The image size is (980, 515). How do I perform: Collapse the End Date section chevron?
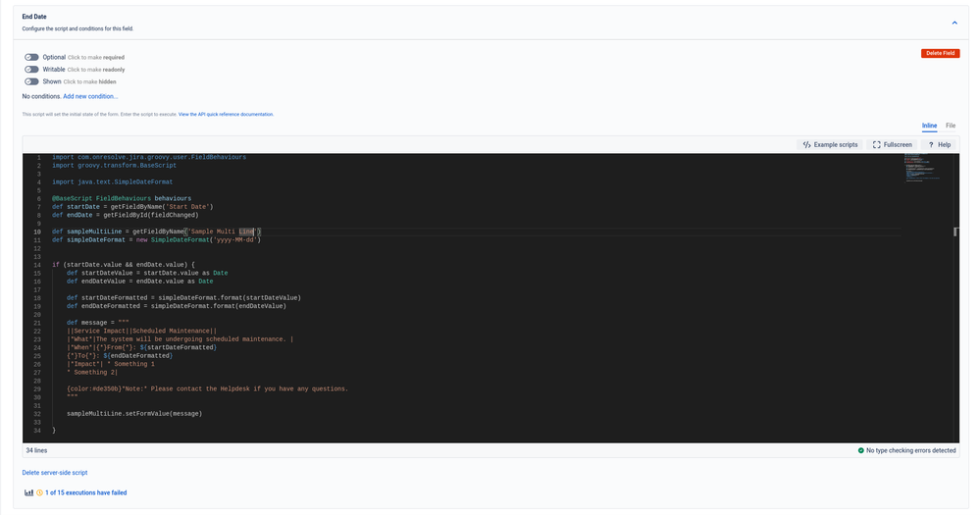(954, 24)
